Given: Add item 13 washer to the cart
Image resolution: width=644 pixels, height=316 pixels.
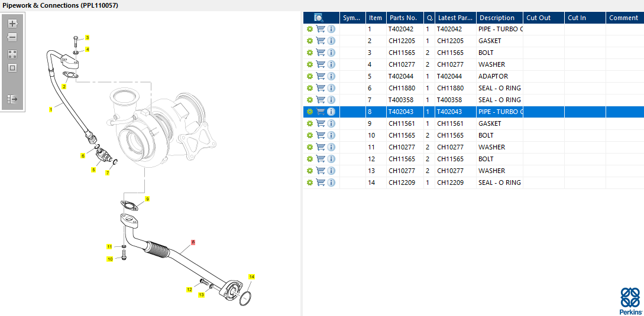Looking at the screenshot, I should point(321,170).
